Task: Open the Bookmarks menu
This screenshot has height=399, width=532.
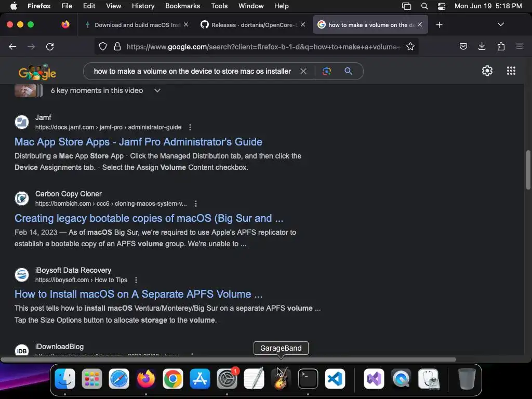Action: click(182, 6)
